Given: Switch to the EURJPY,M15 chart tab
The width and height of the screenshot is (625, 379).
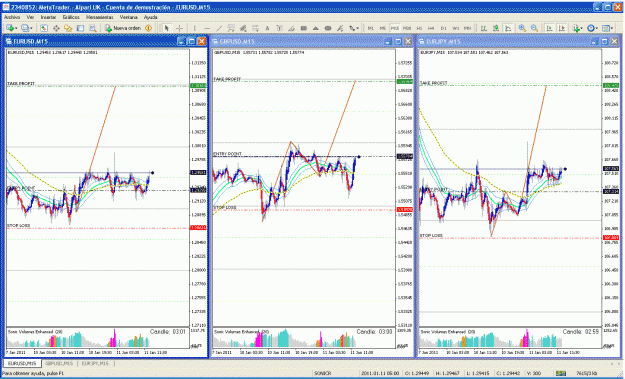Looking at the screenshot, I should click(x=95, y=363).
